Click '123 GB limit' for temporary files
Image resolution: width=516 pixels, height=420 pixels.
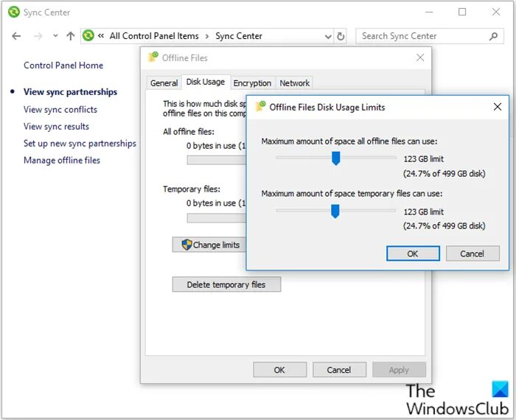pos(424,211)
